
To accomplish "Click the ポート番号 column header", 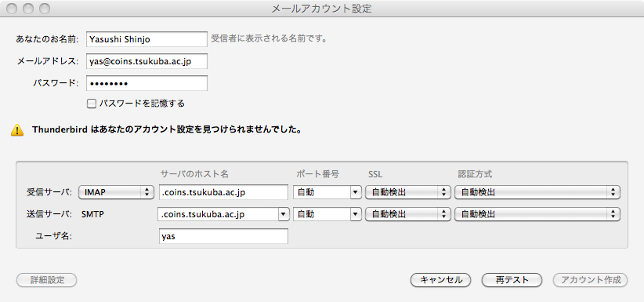I will coord(318,174).
